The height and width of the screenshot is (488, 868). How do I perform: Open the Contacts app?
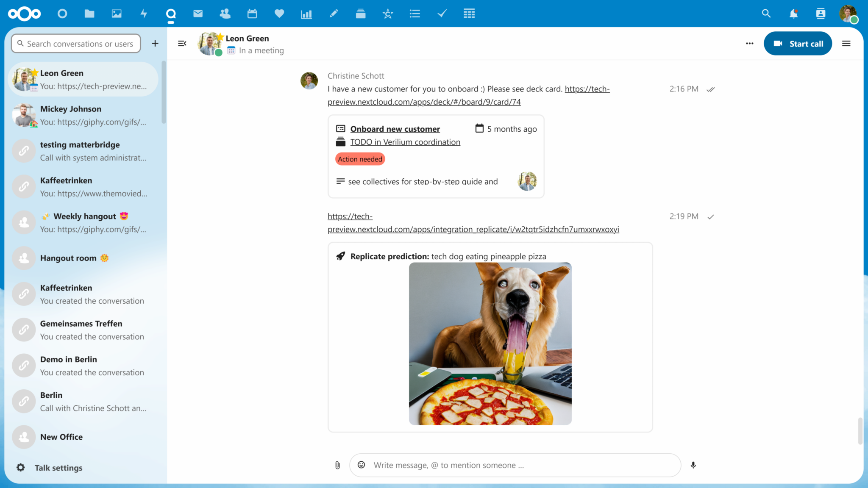(225, 13)
